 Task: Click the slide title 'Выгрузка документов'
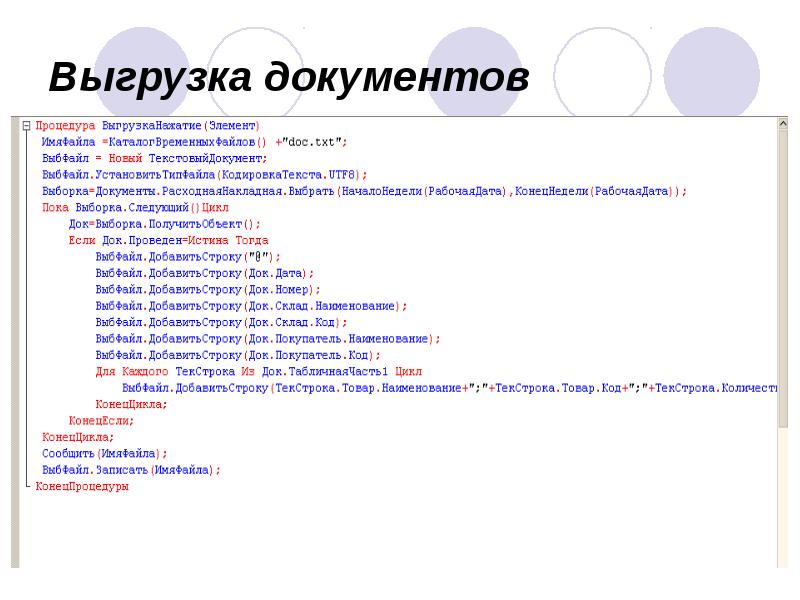289,78
